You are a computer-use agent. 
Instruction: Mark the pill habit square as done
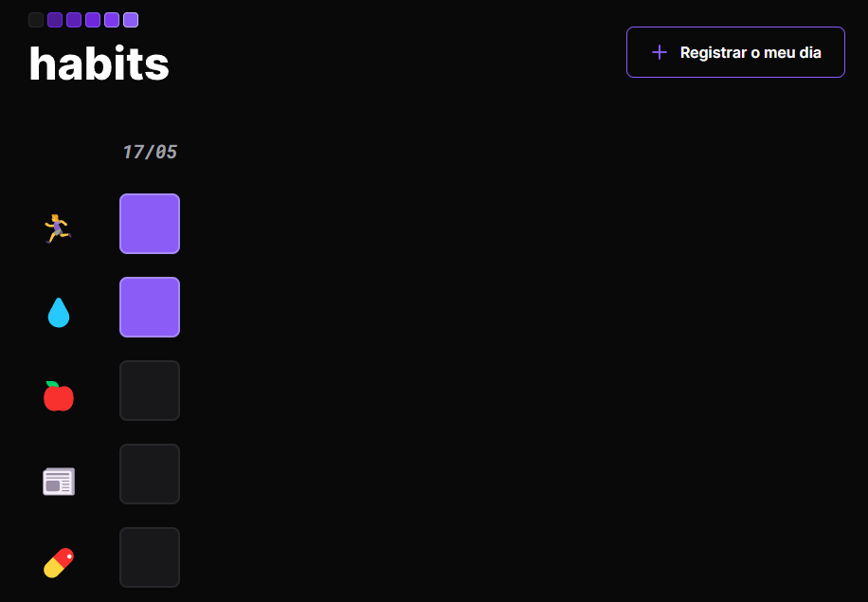[150, 557]
